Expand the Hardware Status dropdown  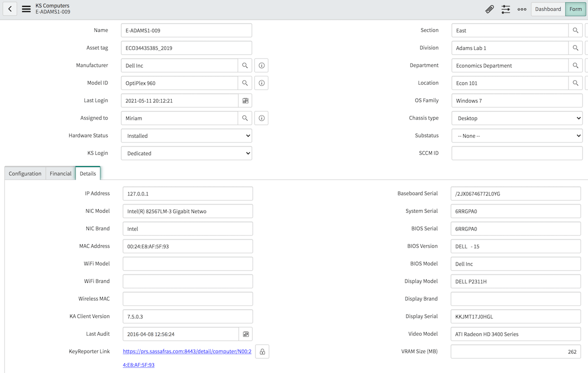[186, 136]
